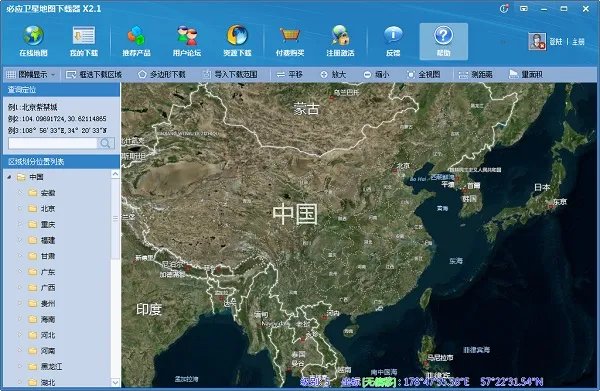Activate the 平移 pan tool

[290, 75]
